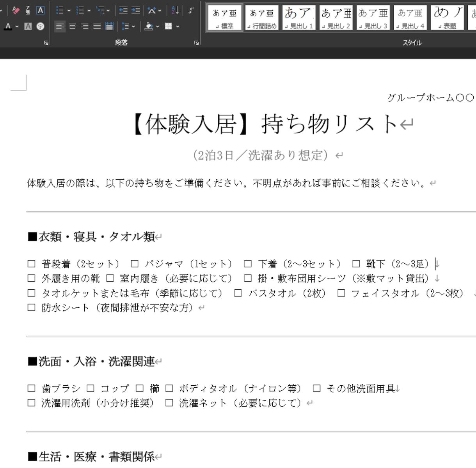The height and width of the screenshot is (468, 476).
Task: Open the shading color dropdown arrow
Action: tap(158, 27)
